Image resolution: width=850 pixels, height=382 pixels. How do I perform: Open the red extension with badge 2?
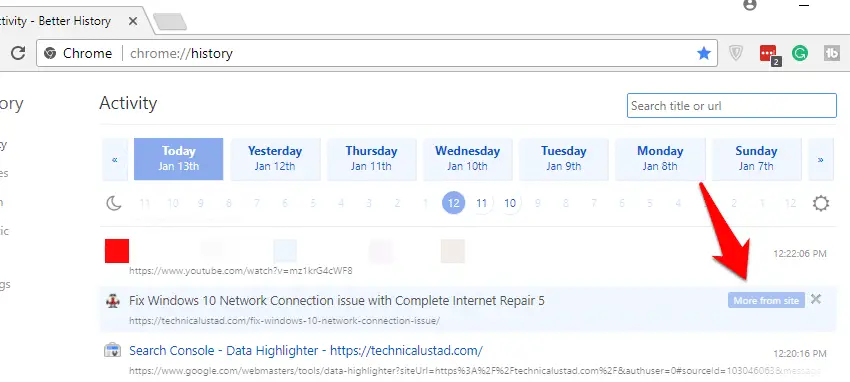(x=769, y=54)
